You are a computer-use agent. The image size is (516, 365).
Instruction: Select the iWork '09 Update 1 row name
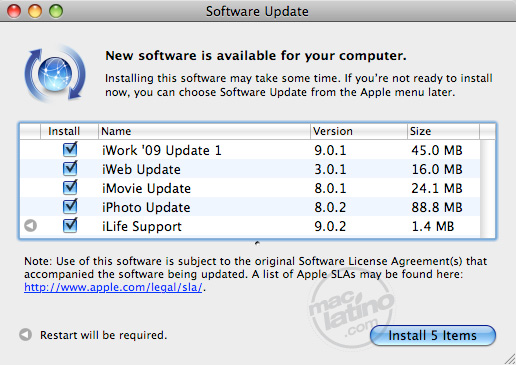162,150
